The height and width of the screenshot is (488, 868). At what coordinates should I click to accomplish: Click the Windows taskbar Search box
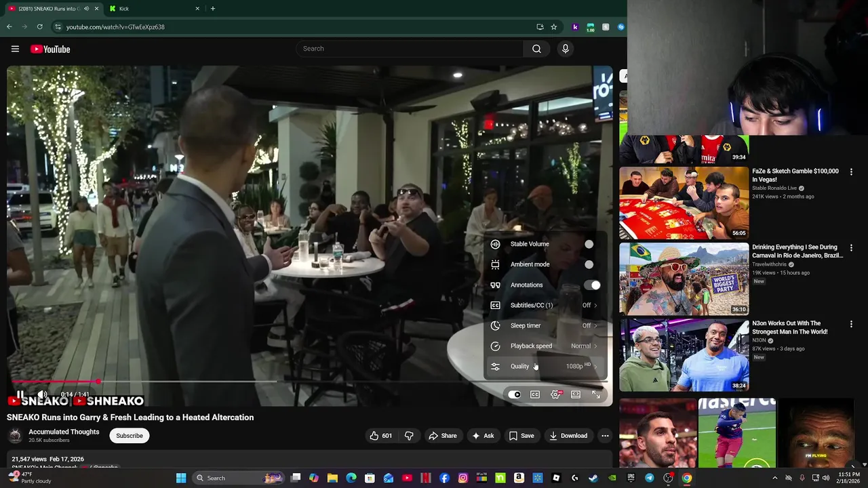coord(239,478)
